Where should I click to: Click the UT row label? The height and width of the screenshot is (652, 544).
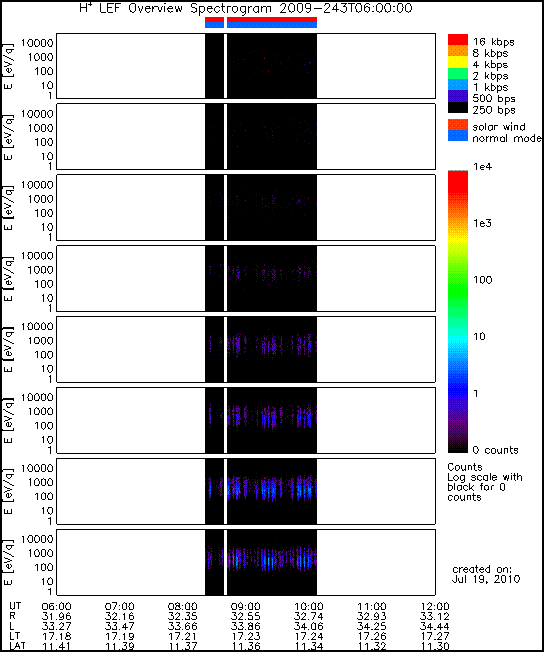pos(15,606)
